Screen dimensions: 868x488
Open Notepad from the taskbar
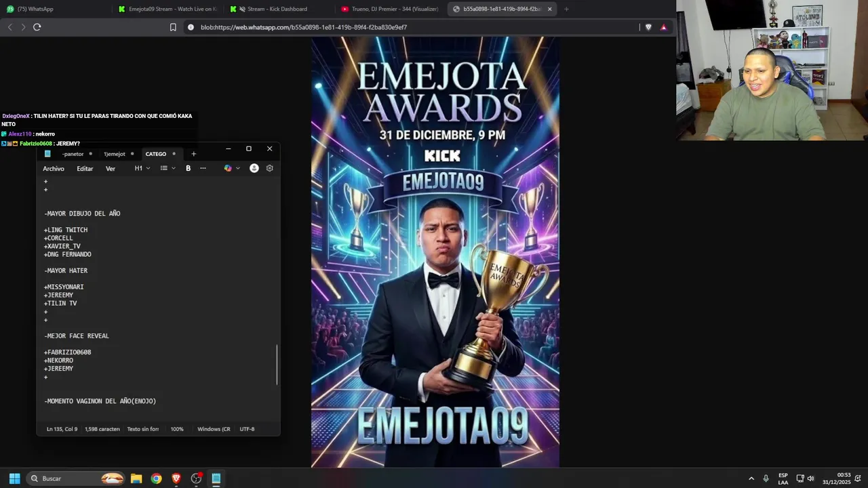click(x=216, y=479)
